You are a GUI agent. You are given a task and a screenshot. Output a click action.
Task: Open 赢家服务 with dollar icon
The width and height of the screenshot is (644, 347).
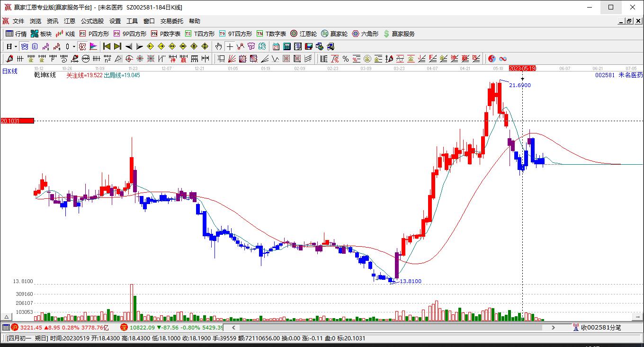pos(399,34)
